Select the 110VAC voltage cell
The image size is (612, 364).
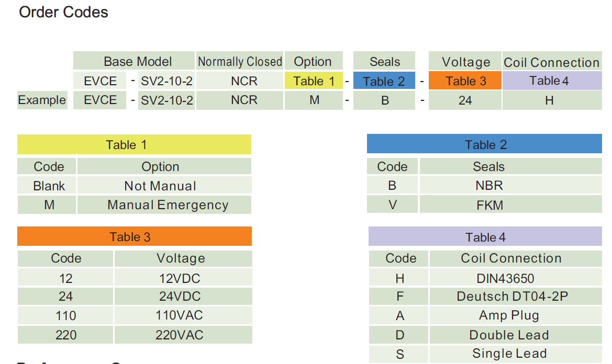click(179, 315)
